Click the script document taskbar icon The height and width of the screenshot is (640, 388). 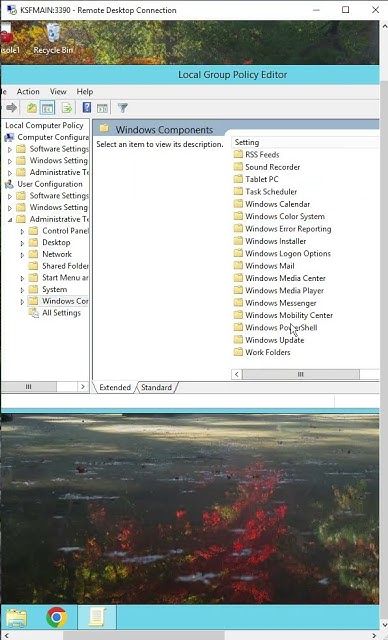pos(97,617)
